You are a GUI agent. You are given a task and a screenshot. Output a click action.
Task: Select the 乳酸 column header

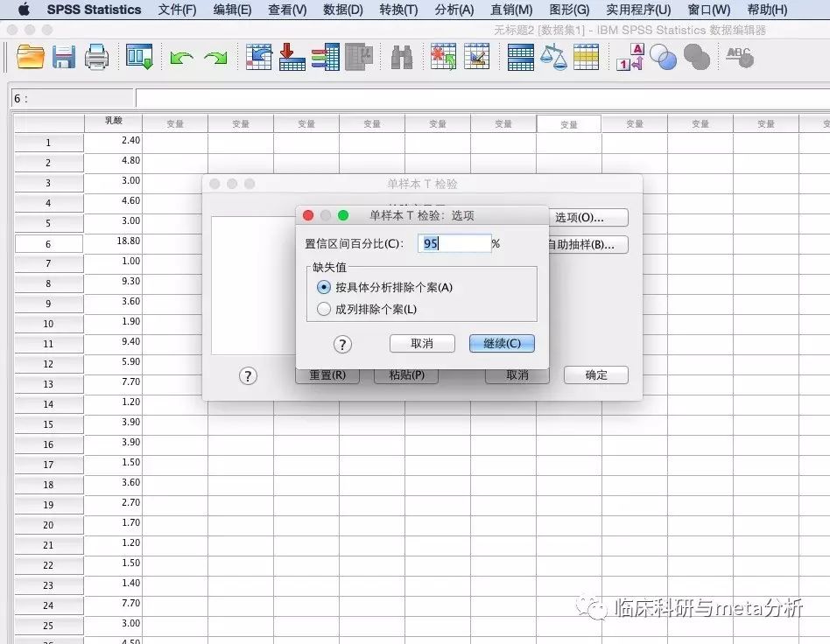[x=113, y=121]
